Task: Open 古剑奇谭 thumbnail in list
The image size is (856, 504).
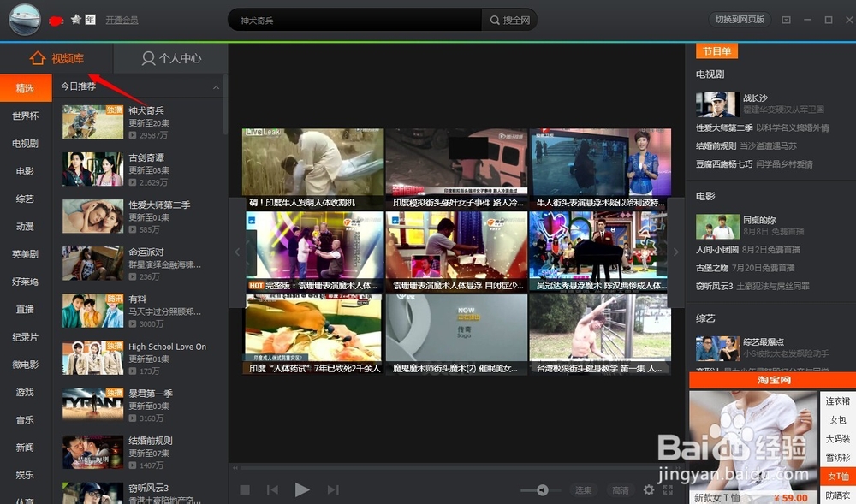Action: pyautogui.click(x=92, y=169)
